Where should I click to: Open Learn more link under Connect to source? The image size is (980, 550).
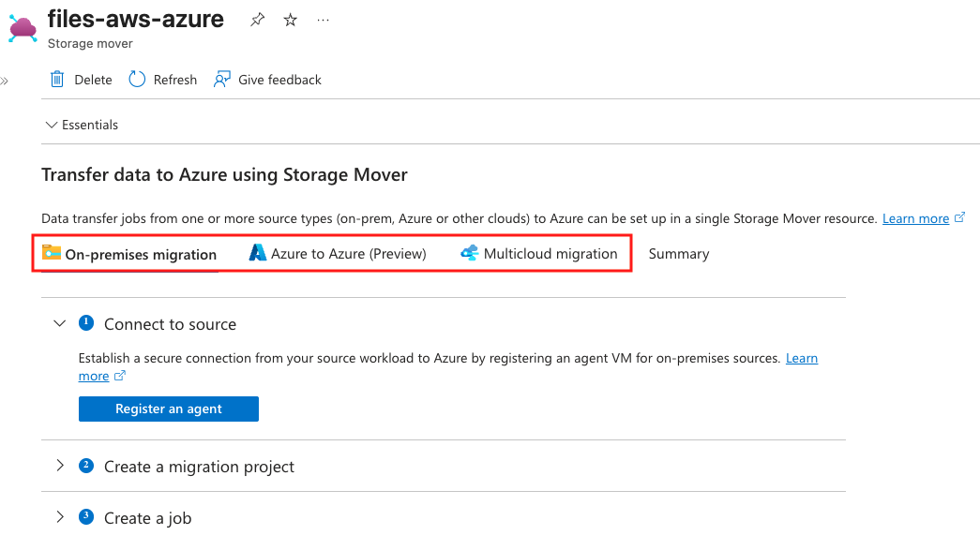tap(801, 358)
